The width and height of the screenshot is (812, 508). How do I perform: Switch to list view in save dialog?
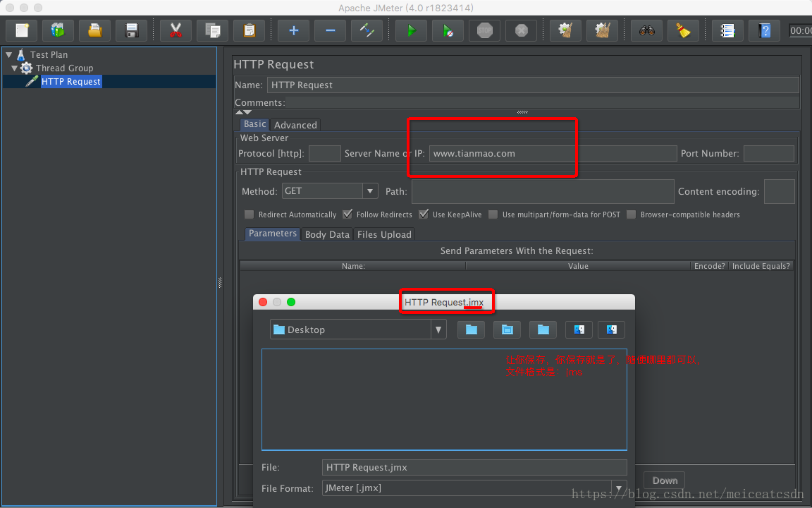point(579,329)
